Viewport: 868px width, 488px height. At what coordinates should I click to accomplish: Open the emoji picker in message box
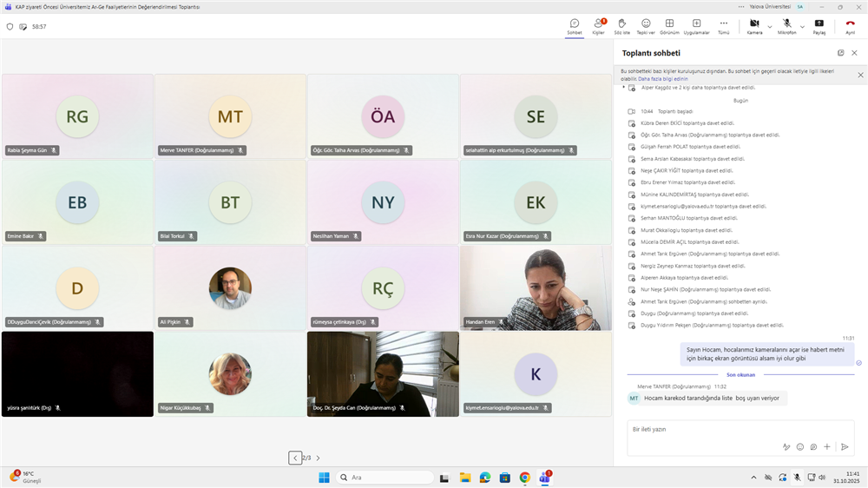[x=799, y=446]
